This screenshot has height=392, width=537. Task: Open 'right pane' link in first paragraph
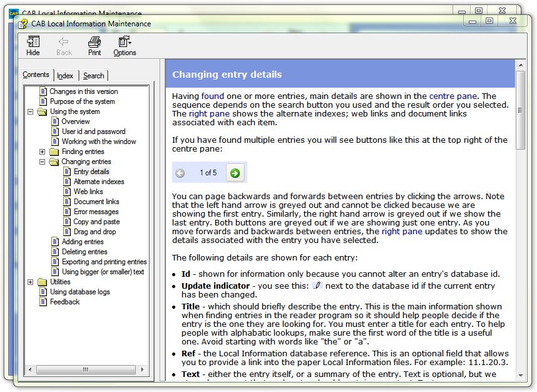(209, 114)
